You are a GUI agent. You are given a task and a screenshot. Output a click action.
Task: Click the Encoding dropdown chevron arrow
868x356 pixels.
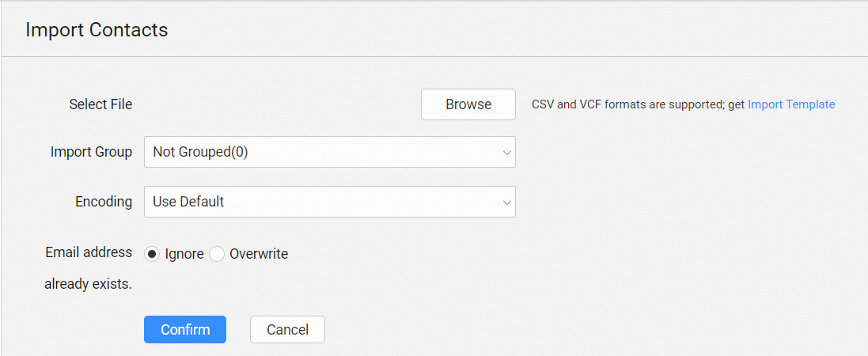(x=507, y=203)
